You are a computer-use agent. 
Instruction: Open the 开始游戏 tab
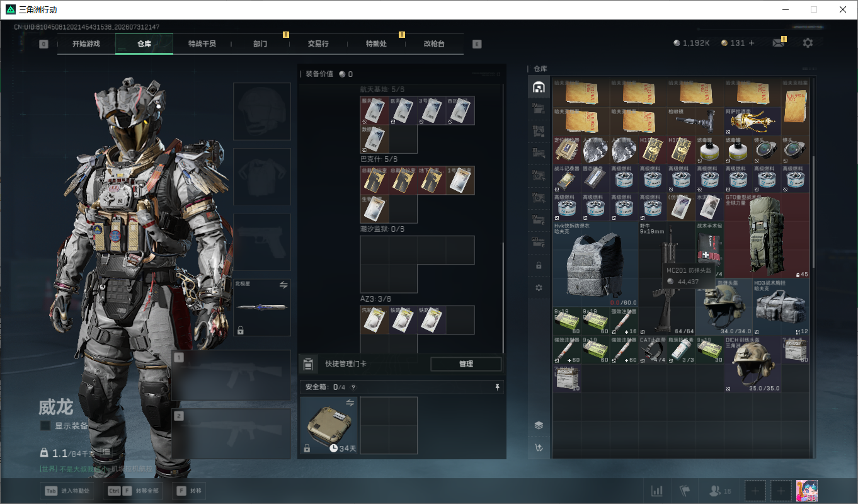[x=86, y=44]
